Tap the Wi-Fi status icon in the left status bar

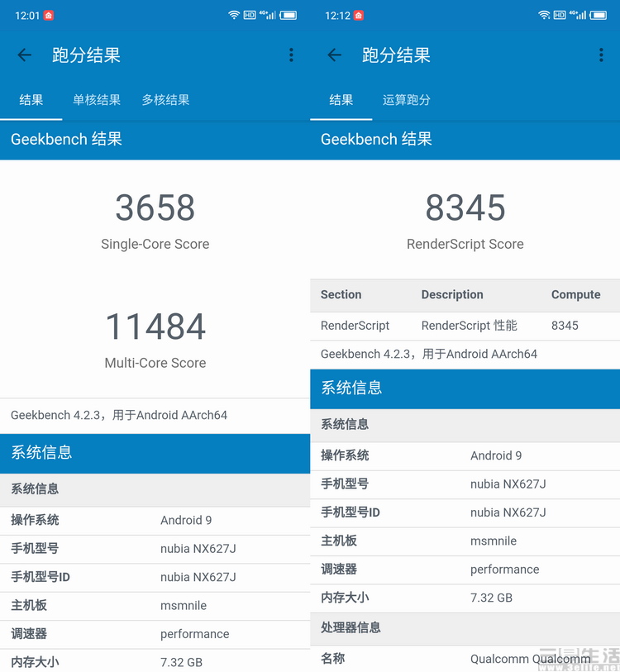234,16
